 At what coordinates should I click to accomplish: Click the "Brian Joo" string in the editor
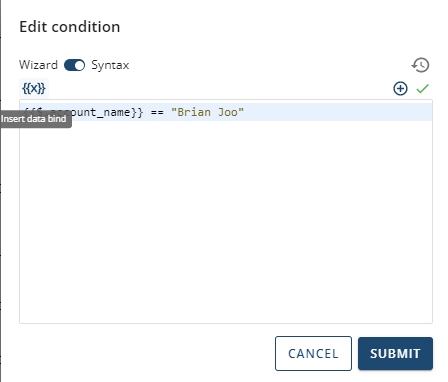207,112
